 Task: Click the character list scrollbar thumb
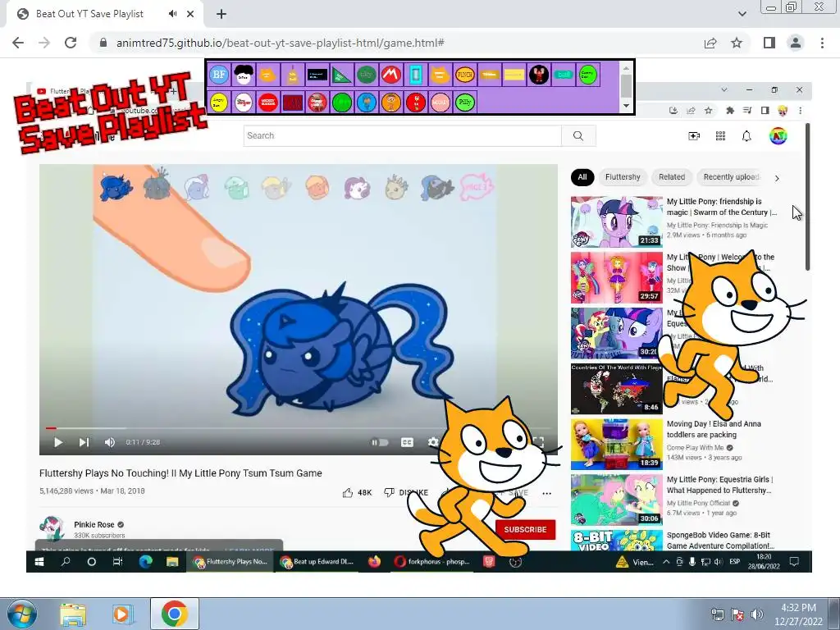coord(626,85)
